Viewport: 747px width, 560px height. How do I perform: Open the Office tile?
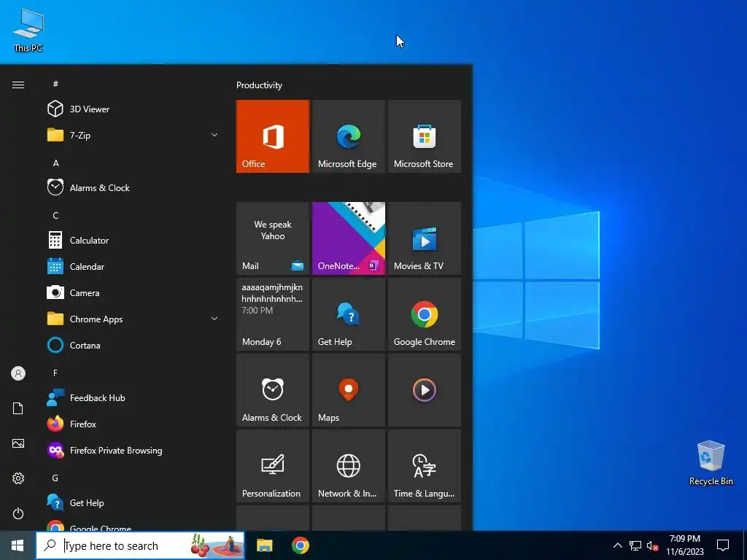tap(273, 136)
